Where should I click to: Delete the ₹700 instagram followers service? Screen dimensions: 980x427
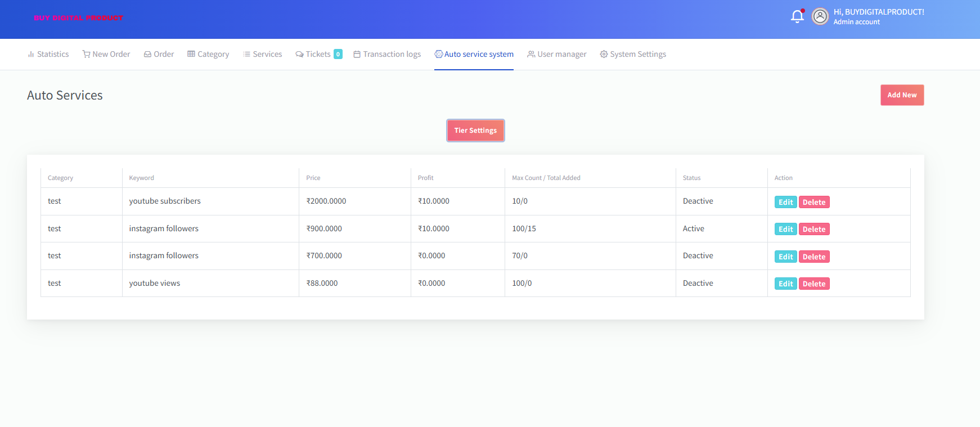(813, 257)
